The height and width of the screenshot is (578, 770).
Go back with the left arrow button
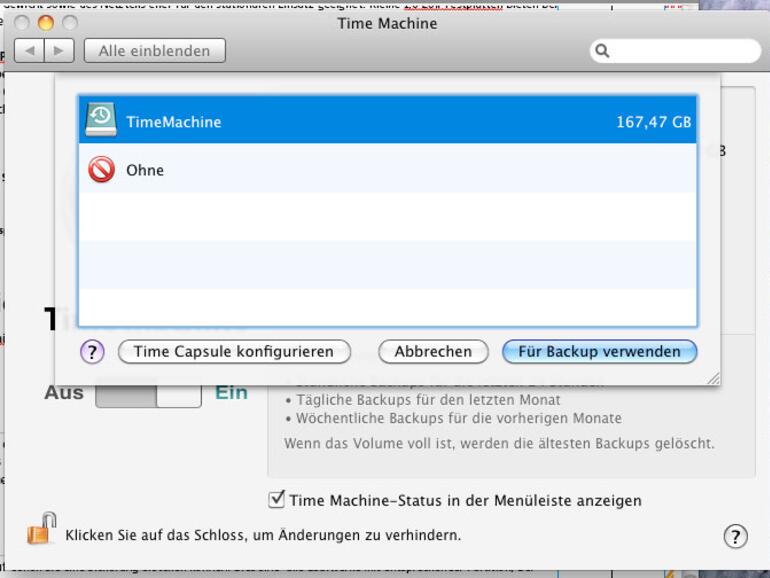pyautogui.click(x=29, y=51)
